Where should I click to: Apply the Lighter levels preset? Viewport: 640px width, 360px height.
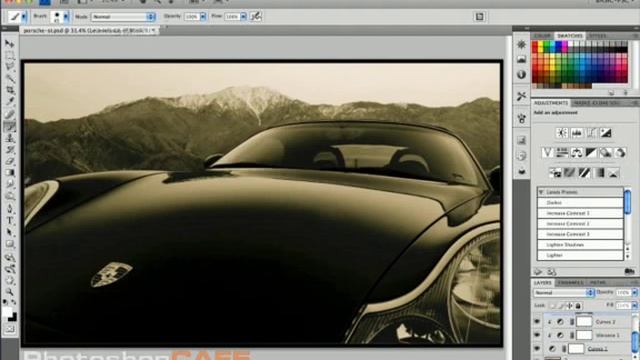pyautogui.click(x=580, y=255)
